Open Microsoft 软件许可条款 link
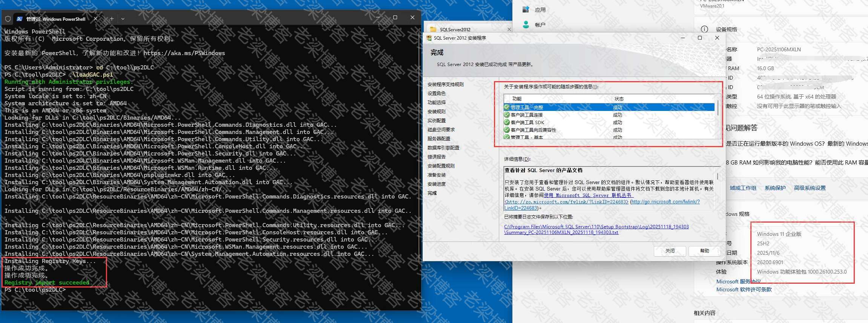This screenshot has height=323, width=868. click(744, 289)
